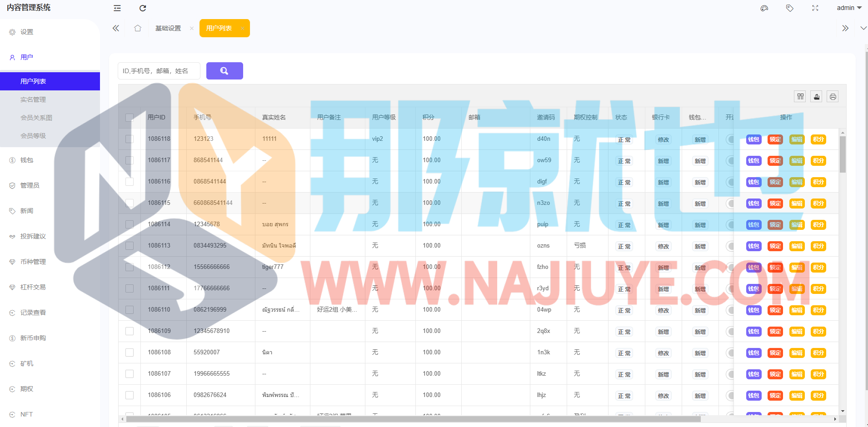Enter fullscreen with the expand icon
The height and width of the screenshot is (427, 868).
click(x=815, y=8)
